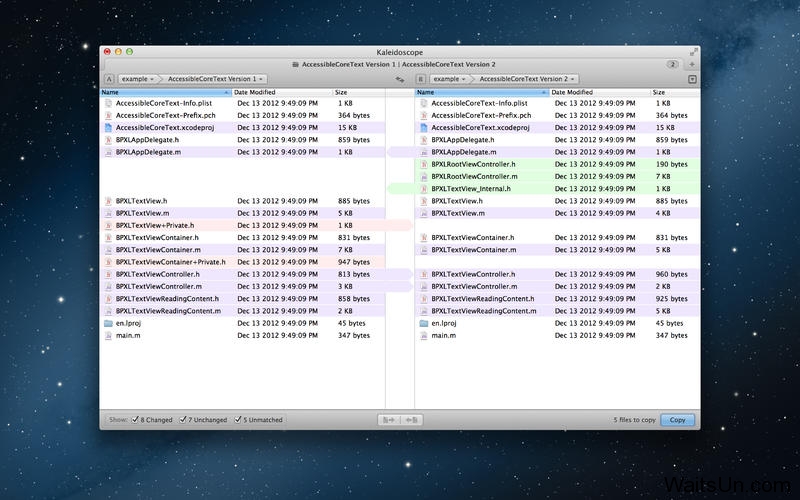800x500 pixels.
Task: Uncheck the 7 Unchanged filter
Action: pos(184,420)
